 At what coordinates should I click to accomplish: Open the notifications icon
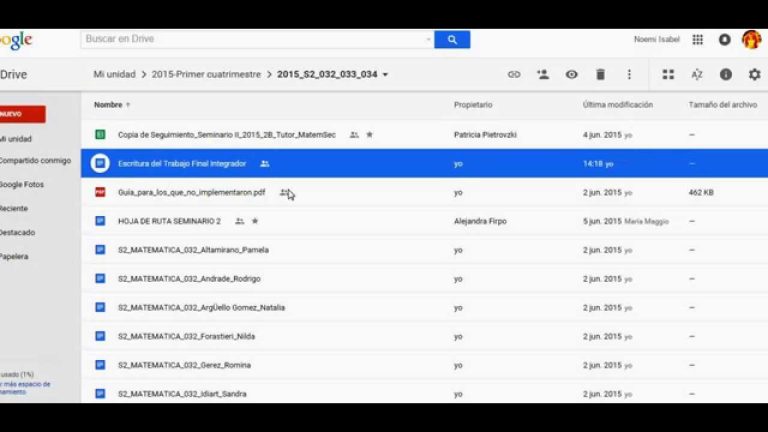point(724,40)
